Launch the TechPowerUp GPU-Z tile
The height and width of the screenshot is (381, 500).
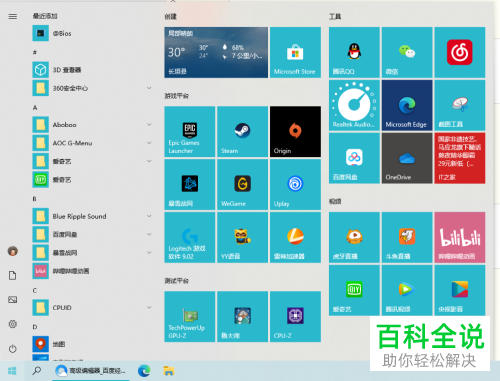(x=190, y=316)
